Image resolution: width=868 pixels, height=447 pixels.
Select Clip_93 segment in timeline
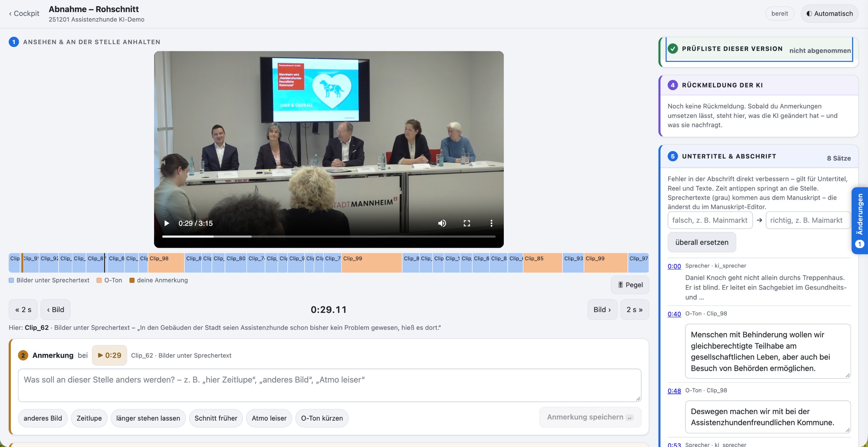(573, 263)
